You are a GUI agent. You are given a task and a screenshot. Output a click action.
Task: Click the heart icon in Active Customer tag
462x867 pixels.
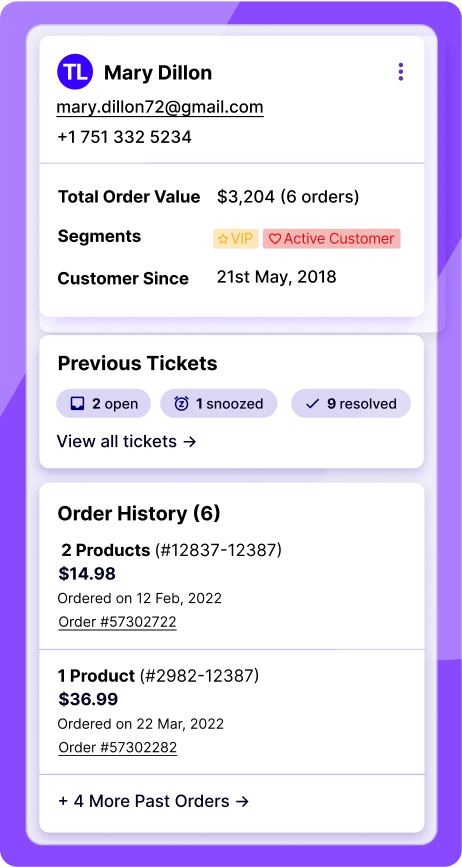click(275, 239)
